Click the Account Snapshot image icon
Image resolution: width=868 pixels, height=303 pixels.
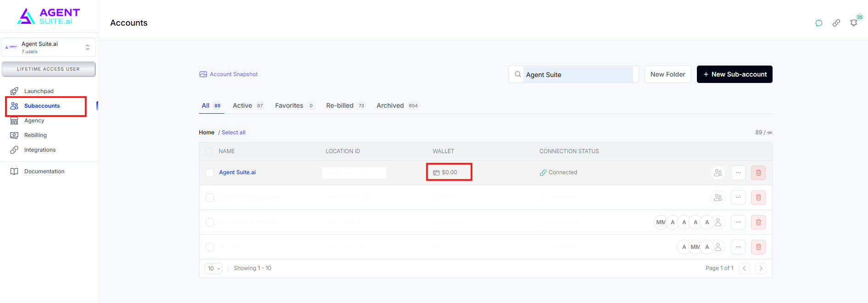(203, 74)
